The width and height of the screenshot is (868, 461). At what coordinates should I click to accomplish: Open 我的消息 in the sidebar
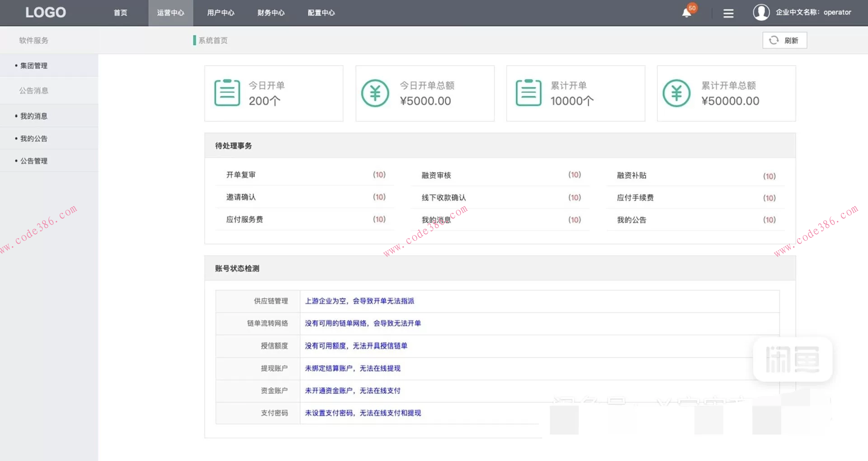(34, 116)
